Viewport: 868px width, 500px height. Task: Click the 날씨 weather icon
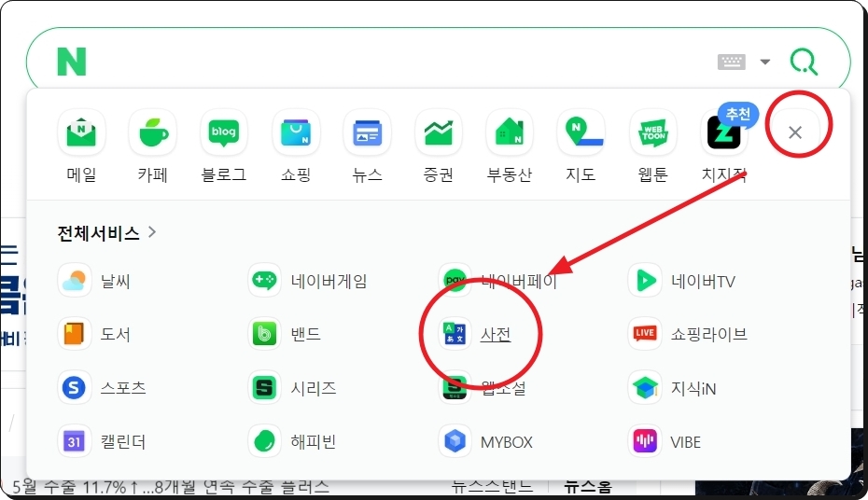pos(74,281)
